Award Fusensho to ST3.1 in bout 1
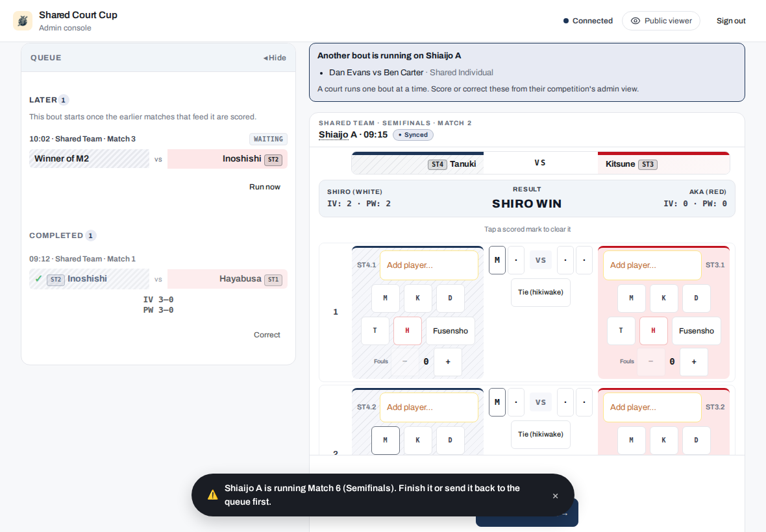This screenshot has height=532, width=766. coord(696,331)
